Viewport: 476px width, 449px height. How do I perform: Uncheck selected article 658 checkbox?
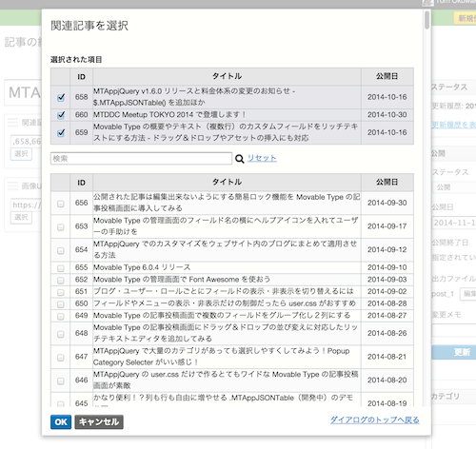[x=61, y=97]
